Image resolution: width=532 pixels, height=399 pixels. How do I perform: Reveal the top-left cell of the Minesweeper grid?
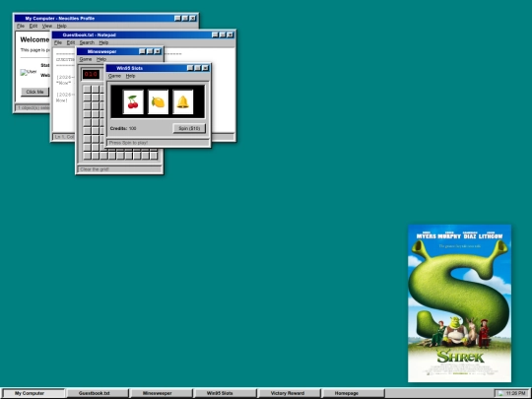point(88,90)
